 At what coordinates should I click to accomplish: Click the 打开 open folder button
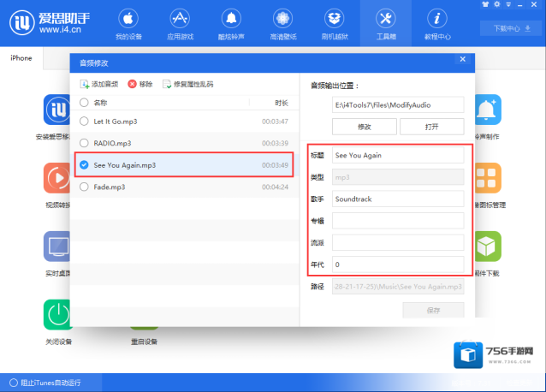431,127
